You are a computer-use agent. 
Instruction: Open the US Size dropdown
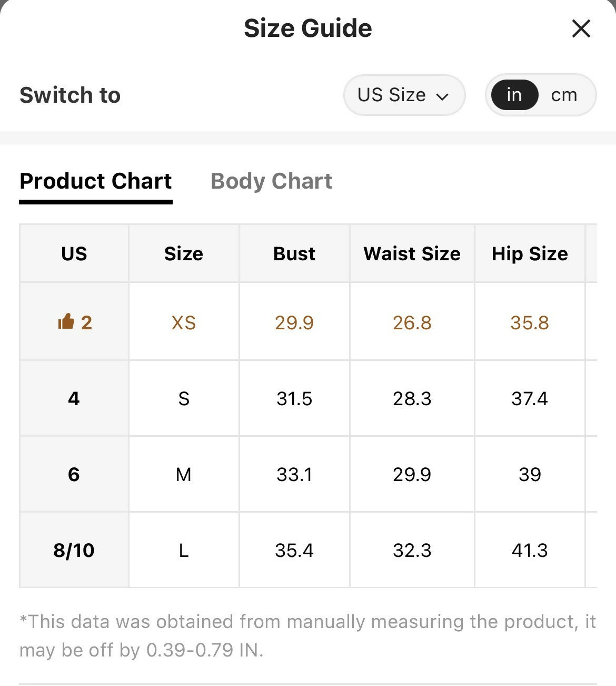(x=404, y=95)
